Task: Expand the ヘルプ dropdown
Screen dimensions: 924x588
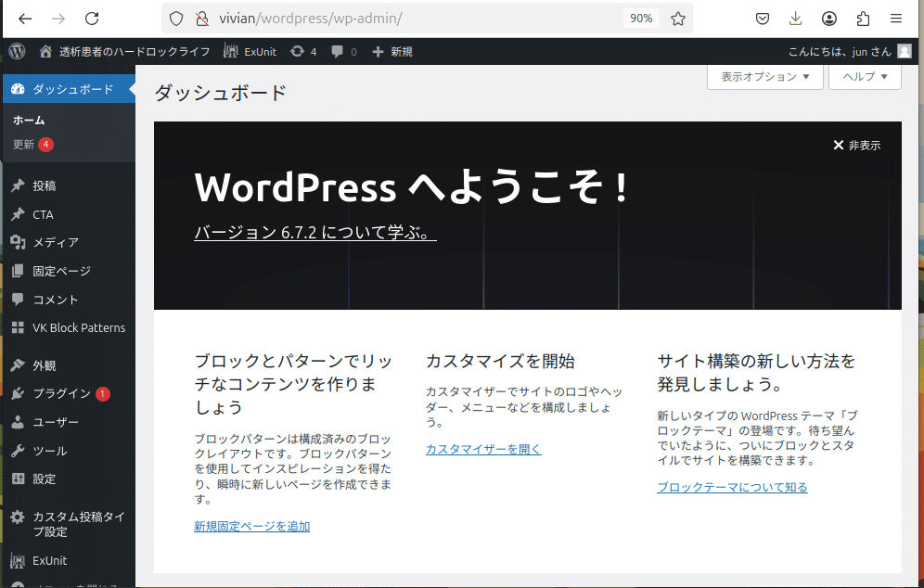Action: pyautogui.click(x=865, y=77)
